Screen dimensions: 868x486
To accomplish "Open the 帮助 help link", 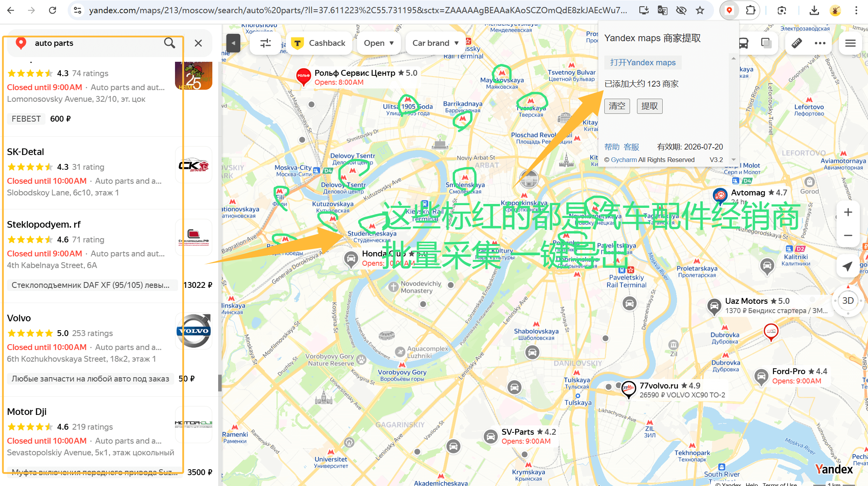I will 612,147.
